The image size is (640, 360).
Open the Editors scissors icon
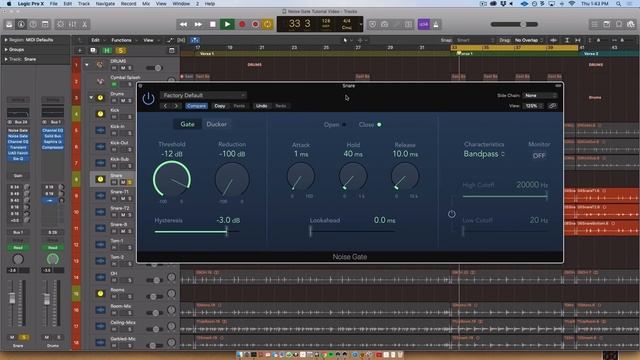pos(84,24)
